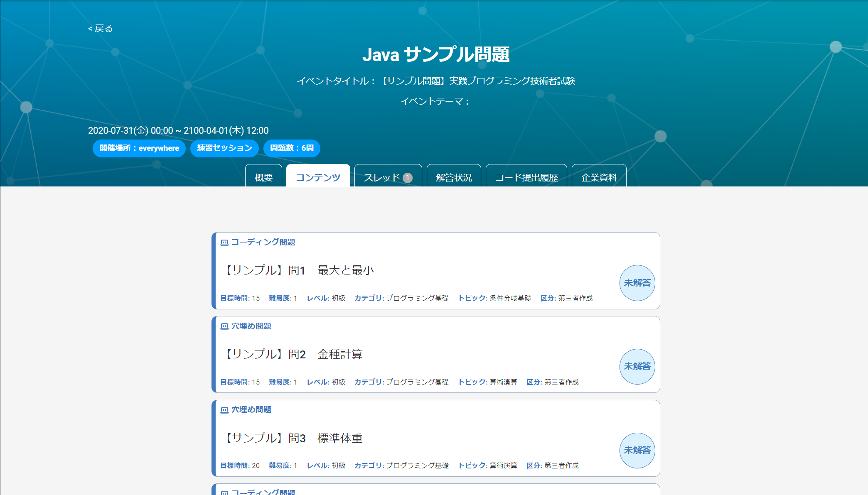Click the イベントタイトル line
This screenshot has height=495, width=868.
(436, 81)
